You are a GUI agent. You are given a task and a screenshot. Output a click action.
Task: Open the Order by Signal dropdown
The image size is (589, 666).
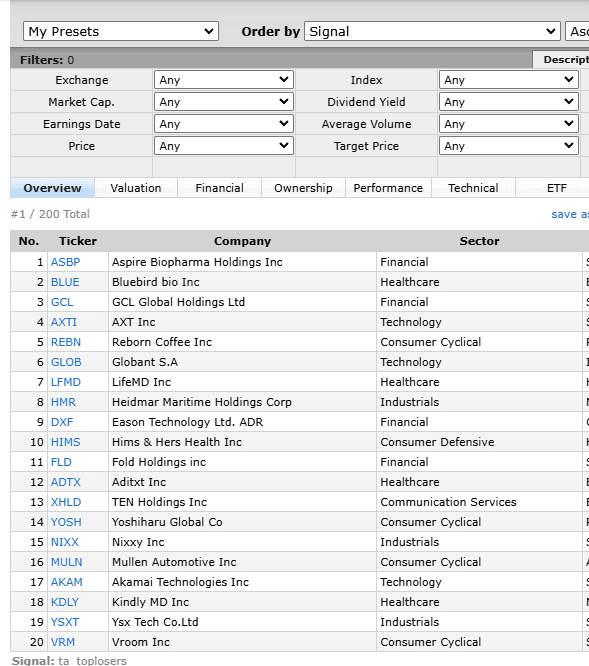click(432, 31)
